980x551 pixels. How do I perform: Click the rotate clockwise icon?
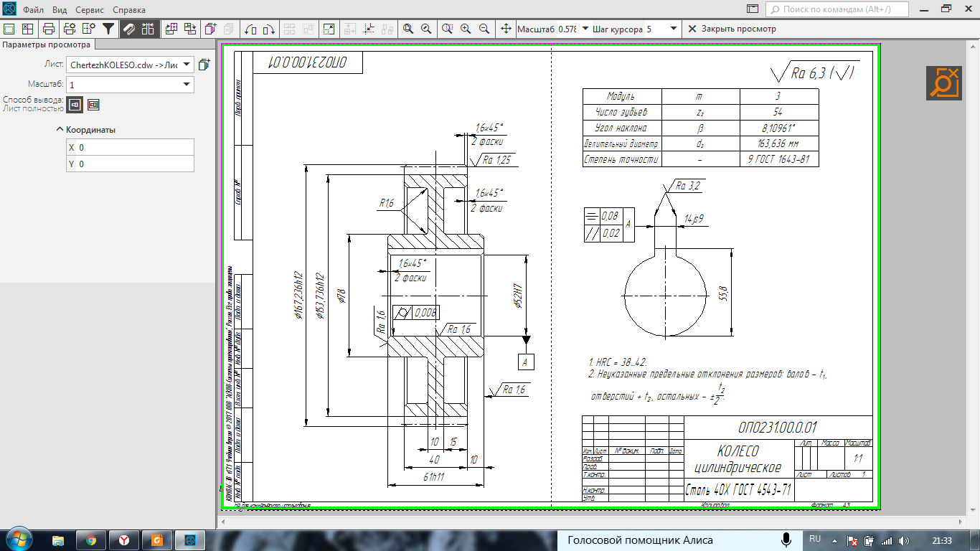coord(270,29)
